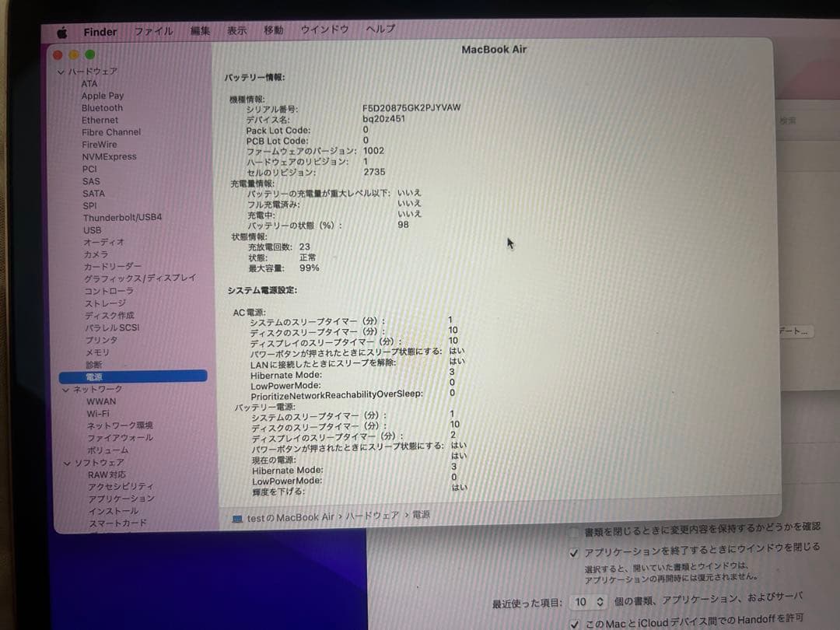
Task: Open the ウインドウ menu
Action: [324, 31]
